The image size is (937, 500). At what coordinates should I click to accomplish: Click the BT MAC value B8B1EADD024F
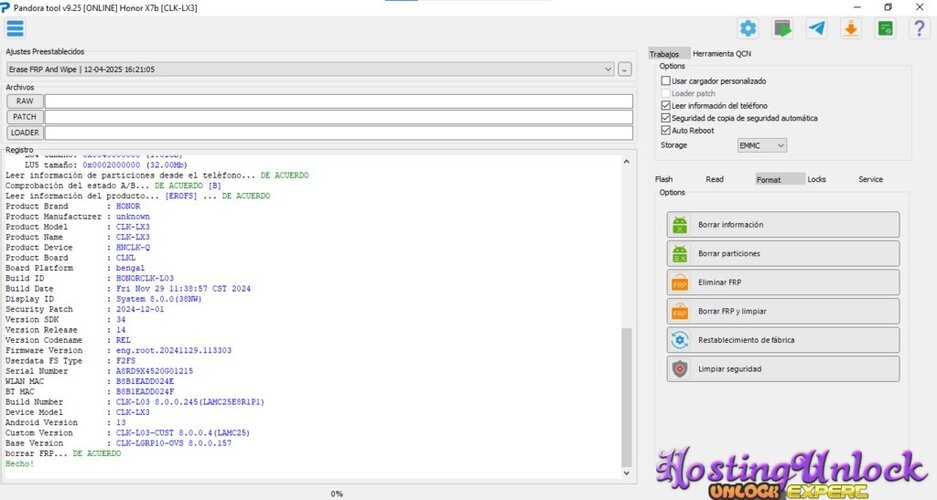(x=145, y=392)
